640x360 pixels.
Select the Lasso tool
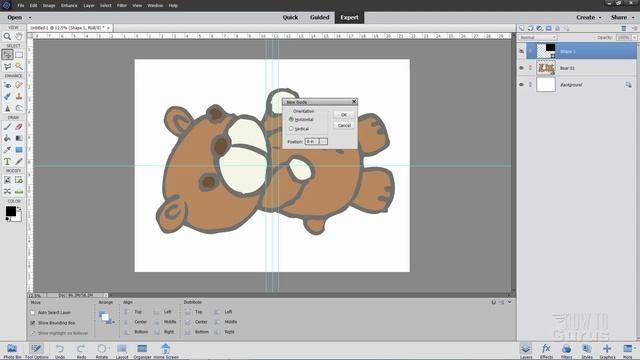click(x=7, y=66)
